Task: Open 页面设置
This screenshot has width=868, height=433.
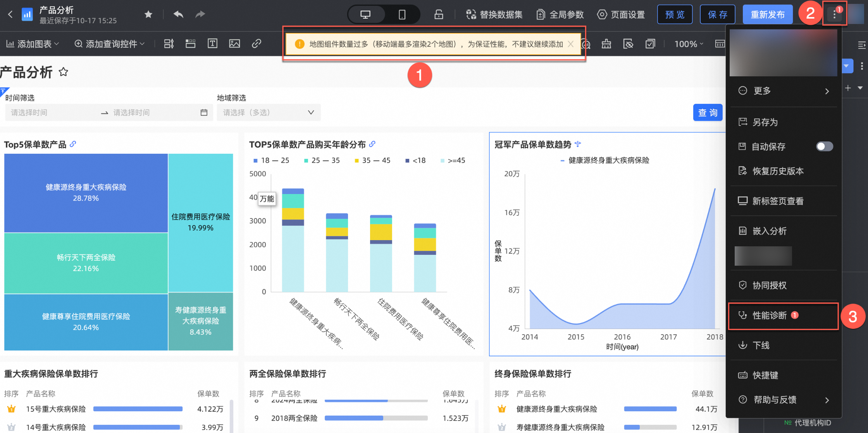Action: click(621, 15)
